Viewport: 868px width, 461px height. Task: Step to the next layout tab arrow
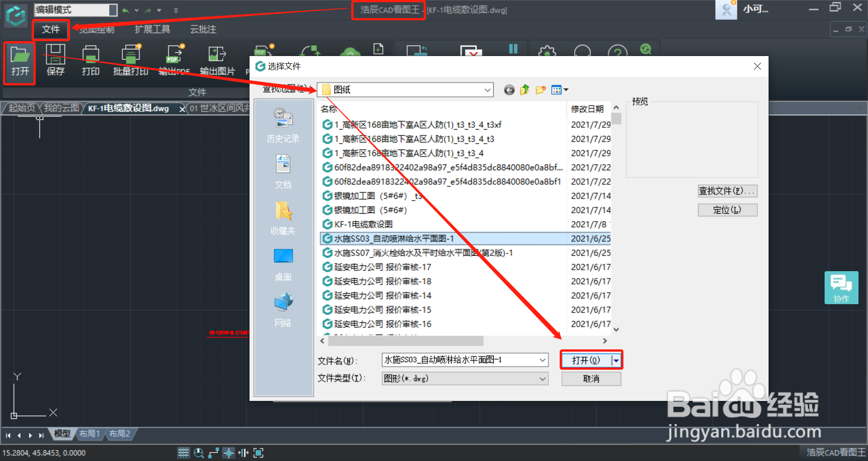(x=30, y=435)
